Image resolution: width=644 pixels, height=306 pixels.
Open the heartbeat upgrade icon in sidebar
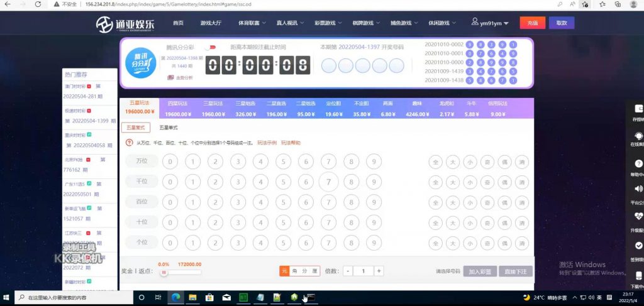coord(639,217)
